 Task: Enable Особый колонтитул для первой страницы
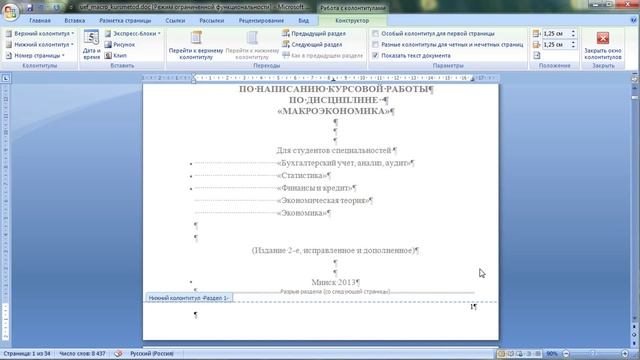(433, 33)
